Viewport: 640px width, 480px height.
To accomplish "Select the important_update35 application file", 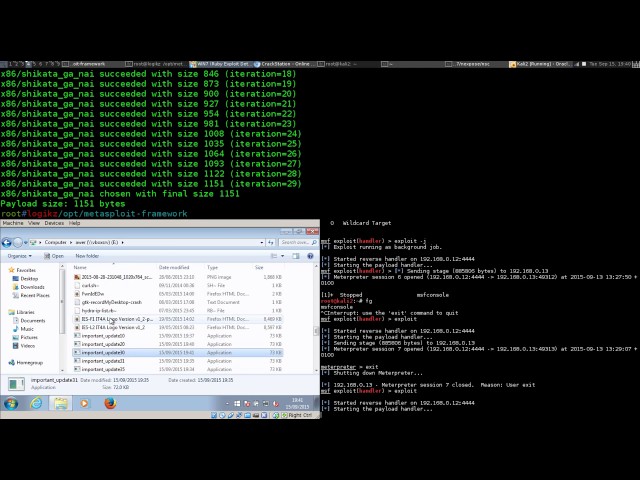I will tap(178, 369).
